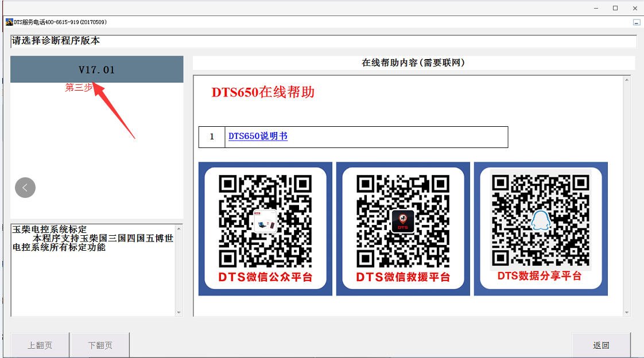Click the DTS微信救援平台 QR code image

(403, 229)
